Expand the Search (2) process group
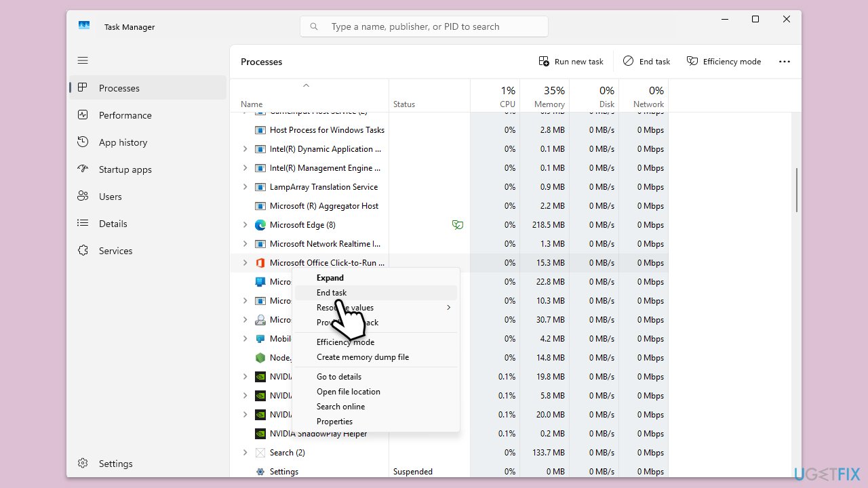The height and width of the screenshot is (488, 868). [x=245, y=453]
